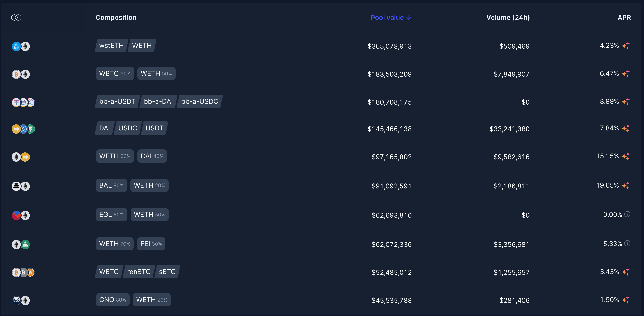644x316 pixels.
Task: Click the info icon beside the 5.33% APR
Action: coord(628,244)
